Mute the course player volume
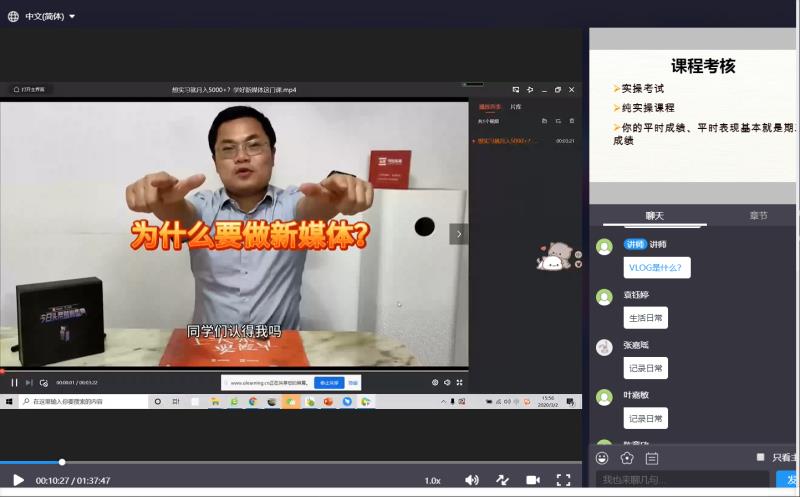The image size is (800, 497). (472, 480)
